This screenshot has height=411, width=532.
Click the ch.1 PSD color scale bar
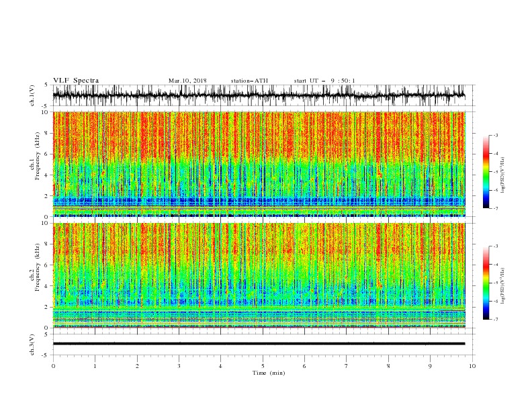pos(486,172)
